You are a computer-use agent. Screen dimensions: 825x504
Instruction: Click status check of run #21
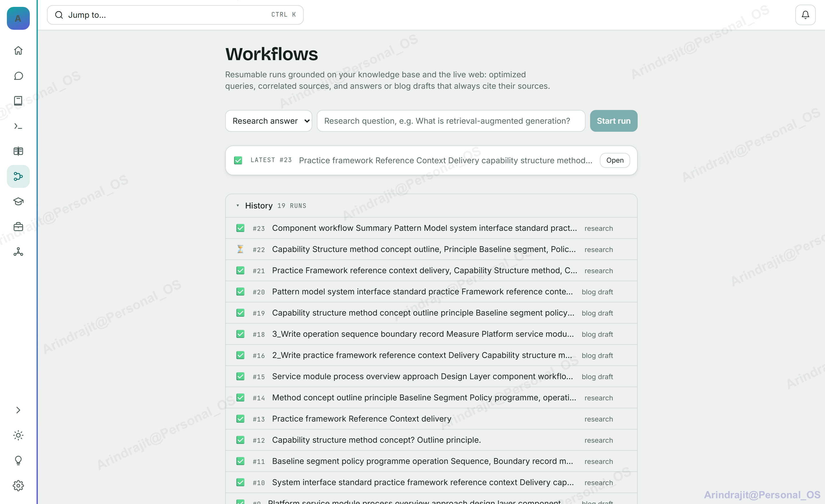[x=240, y=270]
